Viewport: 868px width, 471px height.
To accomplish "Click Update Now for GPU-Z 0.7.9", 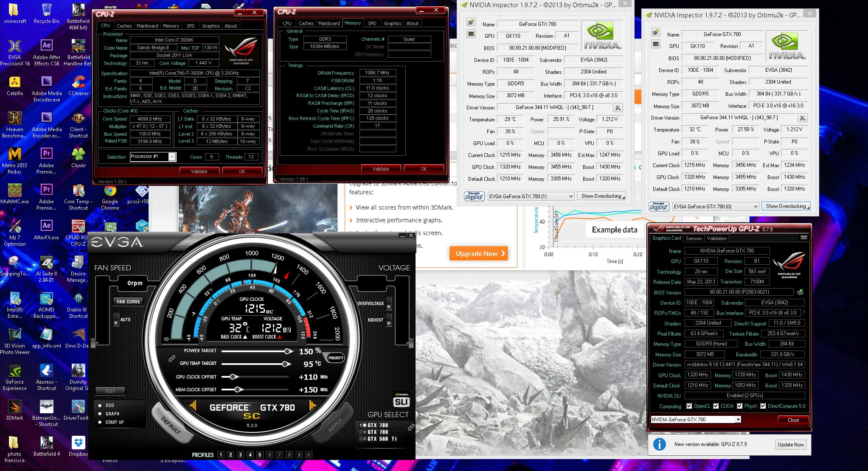I will [791, 444].
